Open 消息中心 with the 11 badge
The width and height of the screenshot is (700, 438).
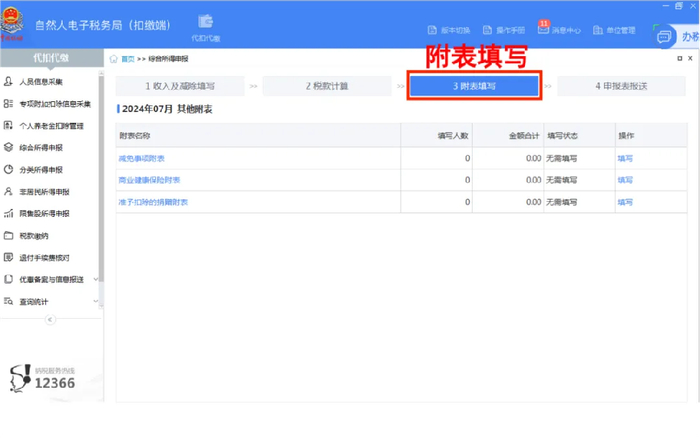(x=559, y=29)
